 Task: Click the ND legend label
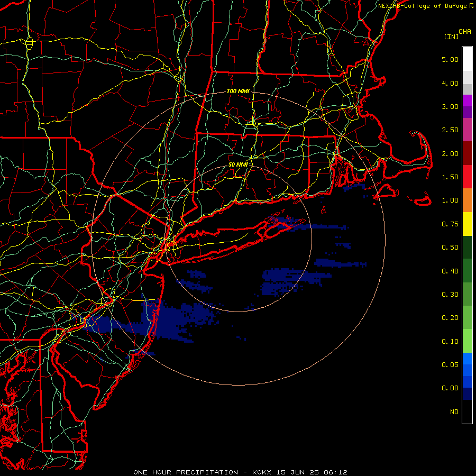(x=454, y=412)
